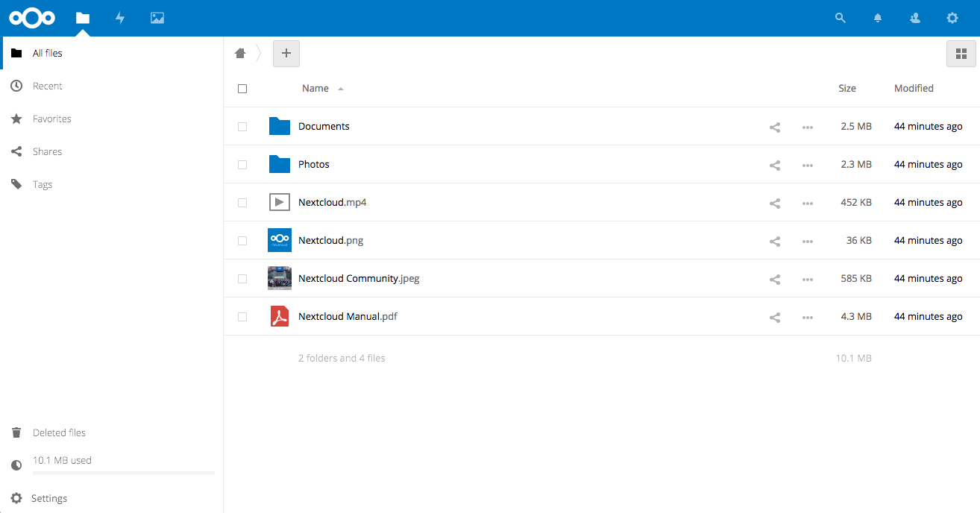
Task: Tick the select all files checkbox
Action: coord(242,89)
